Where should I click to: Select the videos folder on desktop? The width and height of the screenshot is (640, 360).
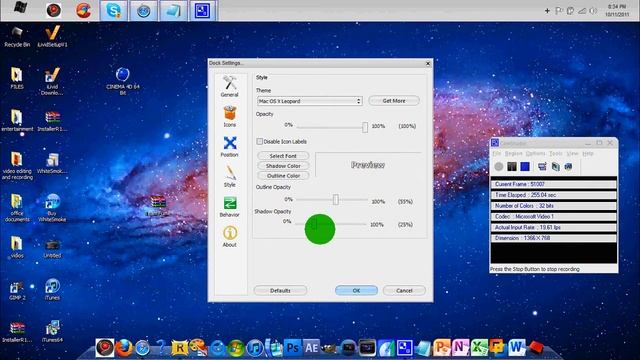pyautogui.click(x=17, y=247)
